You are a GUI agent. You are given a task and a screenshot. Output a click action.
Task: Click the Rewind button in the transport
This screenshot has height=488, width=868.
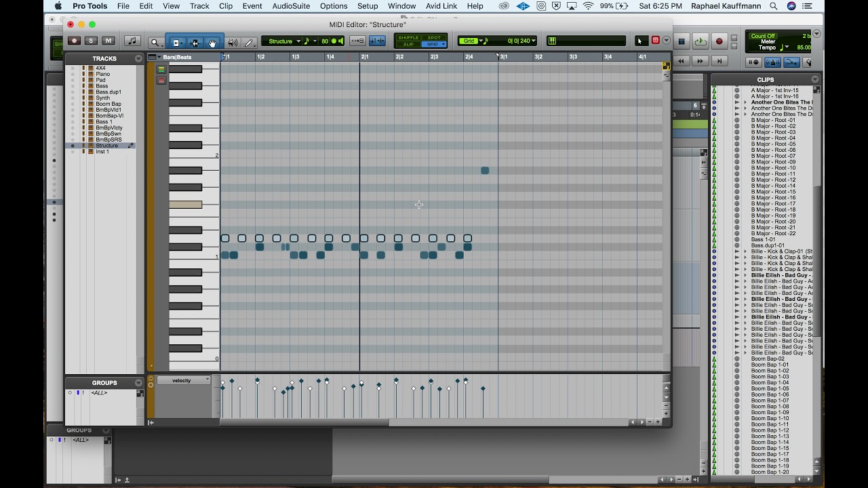tap(682, 61)
